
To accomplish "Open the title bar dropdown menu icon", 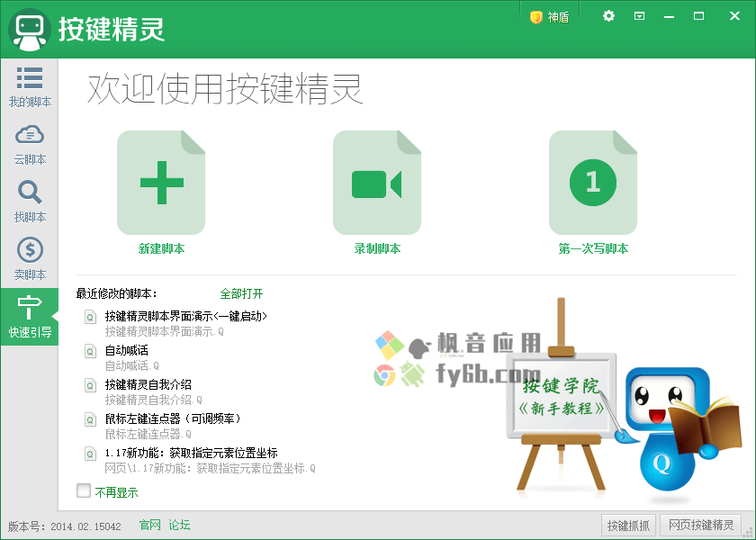I will click(x=639, y=16).
